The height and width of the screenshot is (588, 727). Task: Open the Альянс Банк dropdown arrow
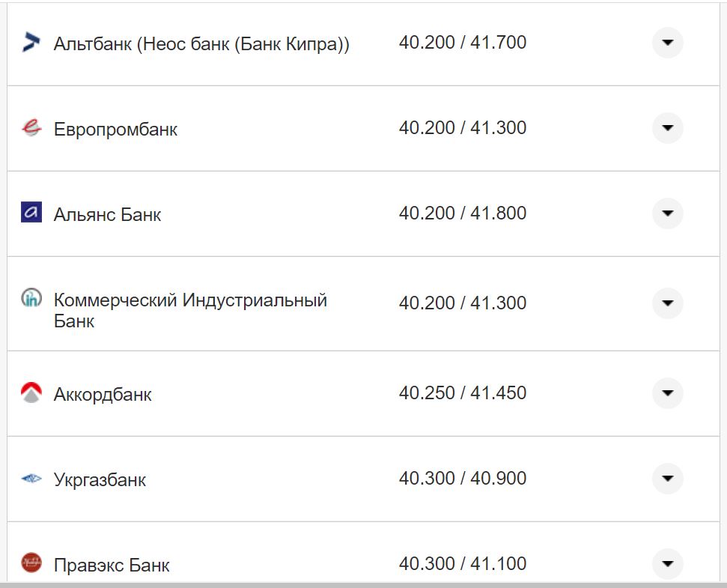point(666,213)
